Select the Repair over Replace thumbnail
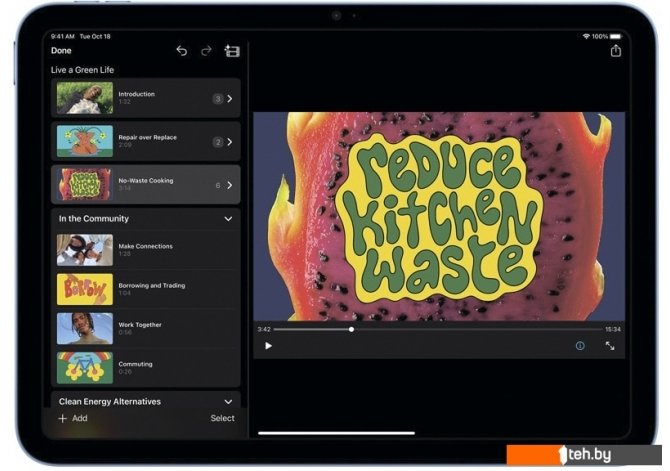This screenshot has height=471, width=670. pyautogui.click(x=85, y=141)
